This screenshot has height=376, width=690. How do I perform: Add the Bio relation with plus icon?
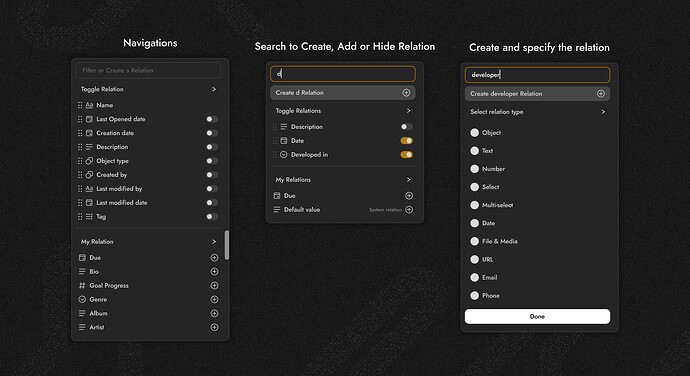(x=214, y=272)
